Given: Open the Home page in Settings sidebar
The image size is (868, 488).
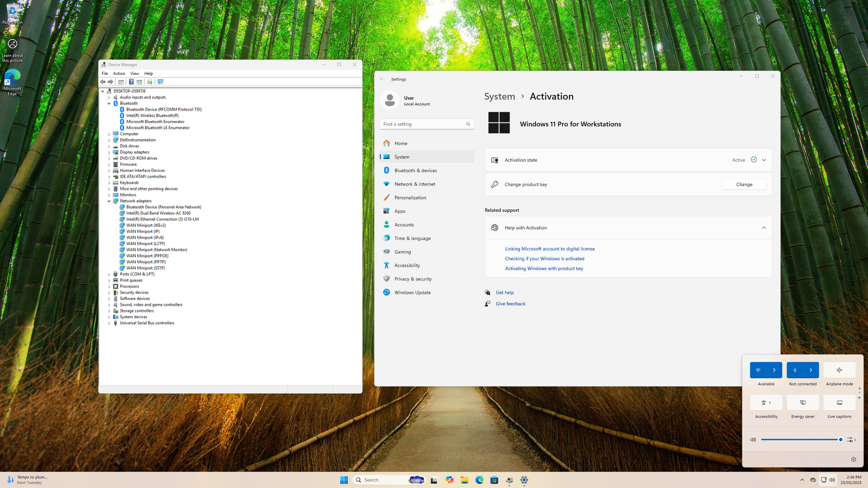Looking at the screenshot, I should pyautogui.click(x=427, y=143).
